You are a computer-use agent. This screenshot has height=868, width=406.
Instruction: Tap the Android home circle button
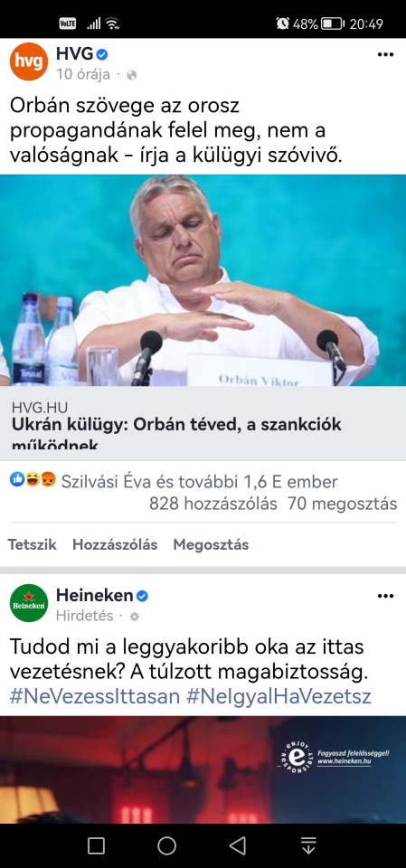(166, 845)
